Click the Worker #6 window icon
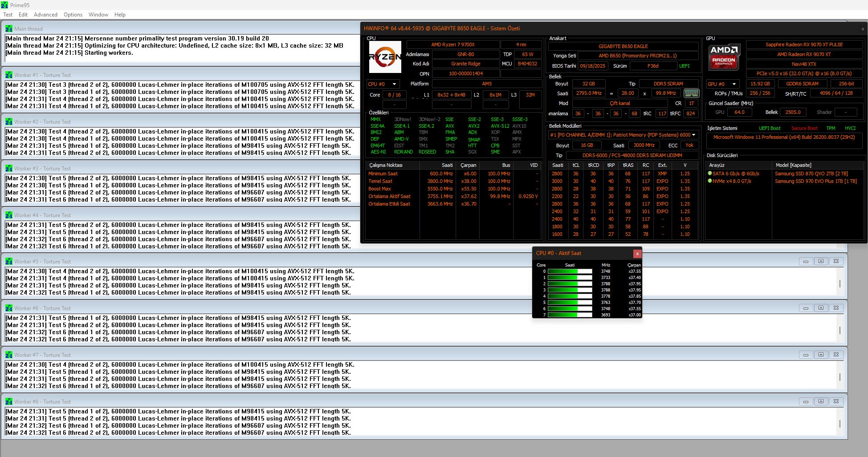This screenshot has height=457, width=868. pos(9,308)
